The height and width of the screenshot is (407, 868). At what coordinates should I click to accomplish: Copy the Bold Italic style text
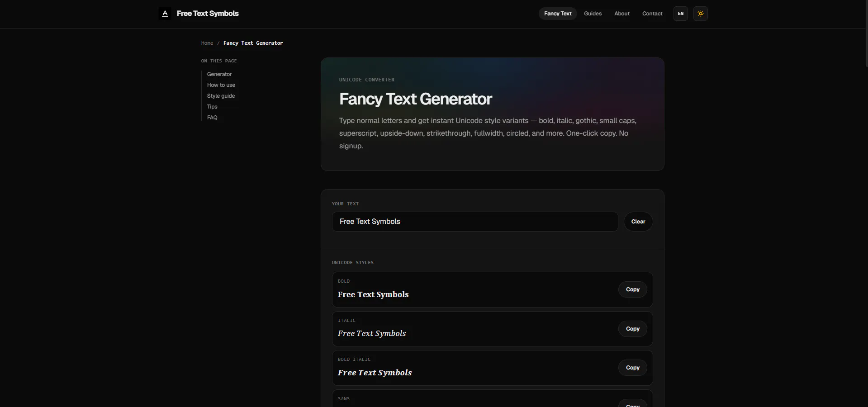point(632,368)
